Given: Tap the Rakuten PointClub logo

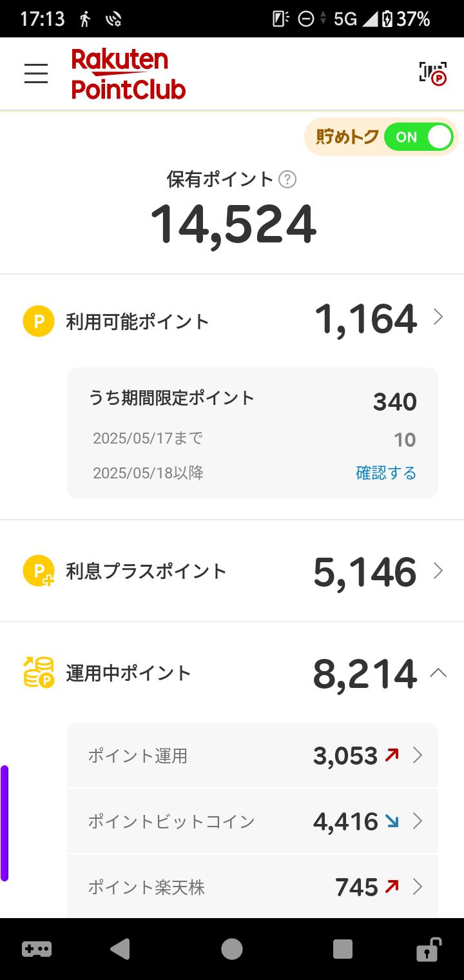Looking at the screenshot, I should click(x=128, y=73).
